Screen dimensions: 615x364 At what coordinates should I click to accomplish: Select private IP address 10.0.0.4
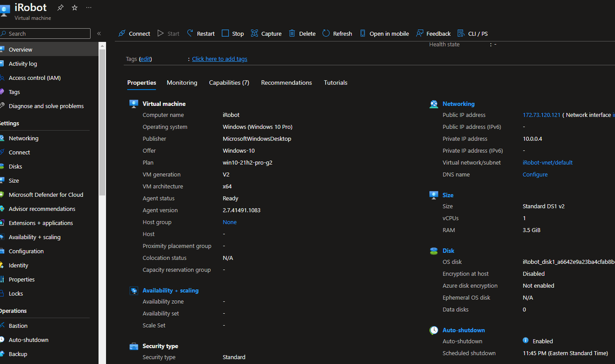(532, 139)
